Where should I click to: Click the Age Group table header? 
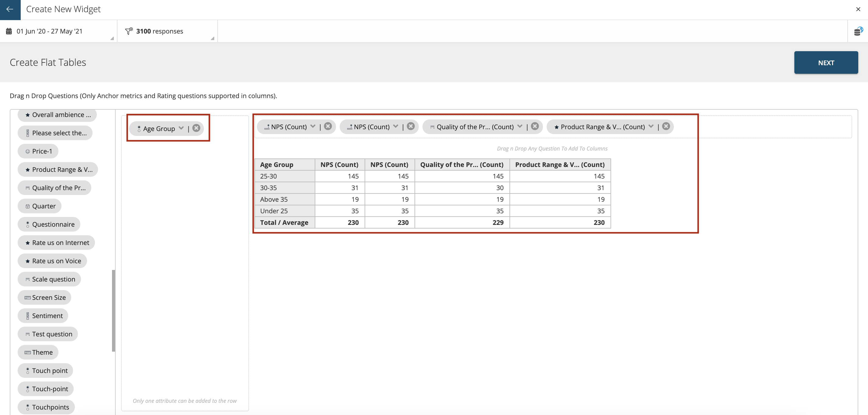coord(285,165)
